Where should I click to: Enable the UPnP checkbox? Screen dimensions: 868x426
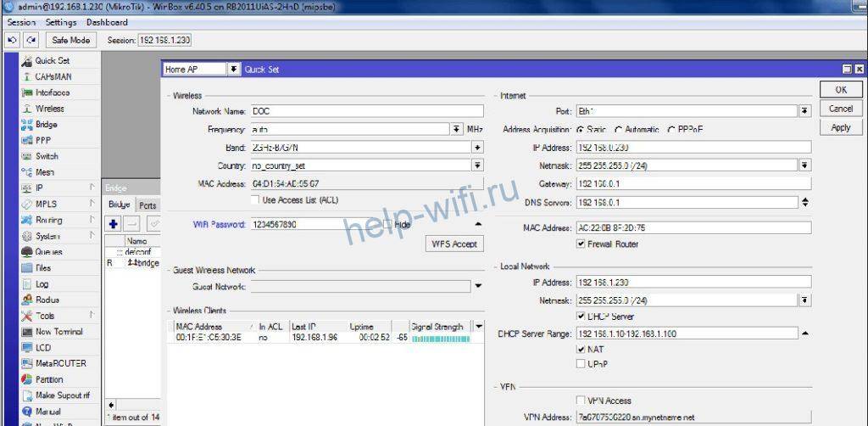pos(581,363)
